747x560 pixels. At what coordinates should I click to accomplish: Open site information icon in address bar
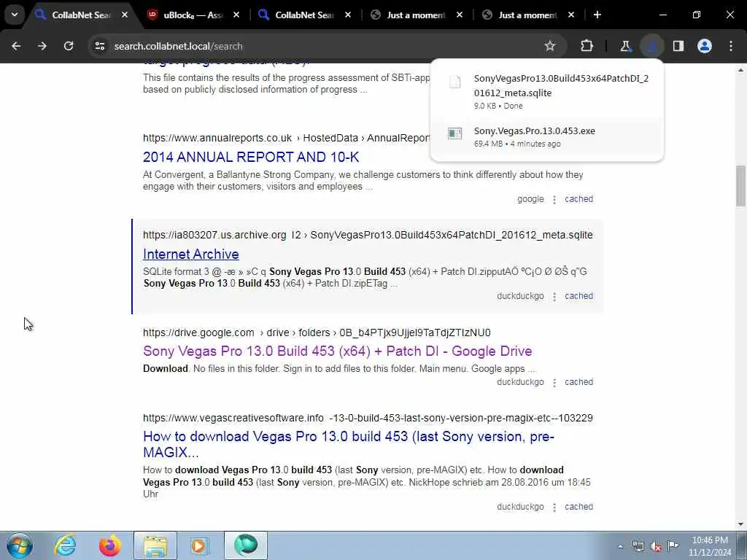pyautogui.click(x=99, y=46)
